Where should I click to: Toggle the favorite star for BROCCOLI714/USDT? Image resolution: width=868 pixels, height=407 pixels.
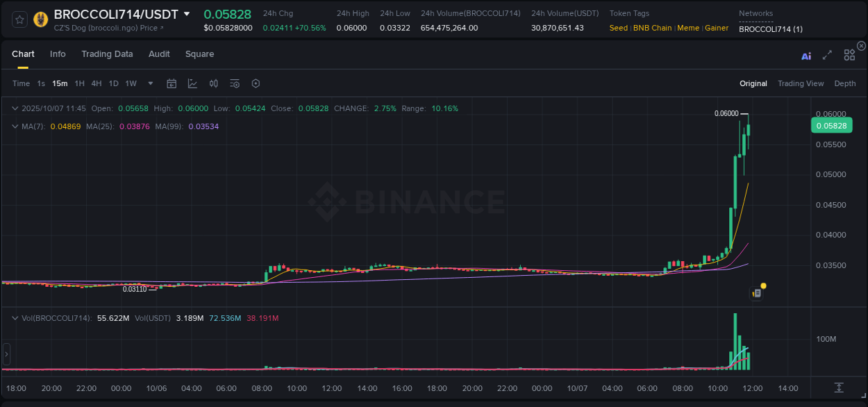click(19, 19)
